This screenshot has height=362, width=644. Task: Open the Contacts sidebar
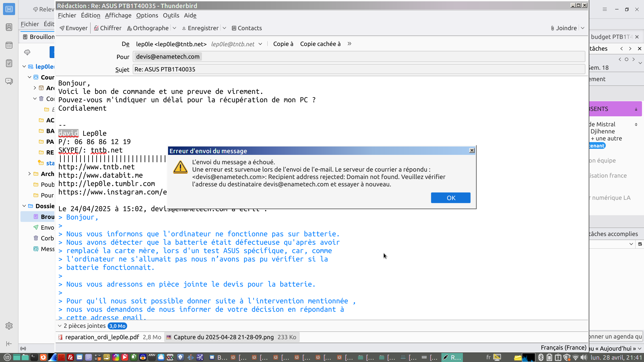pos(247,28)
